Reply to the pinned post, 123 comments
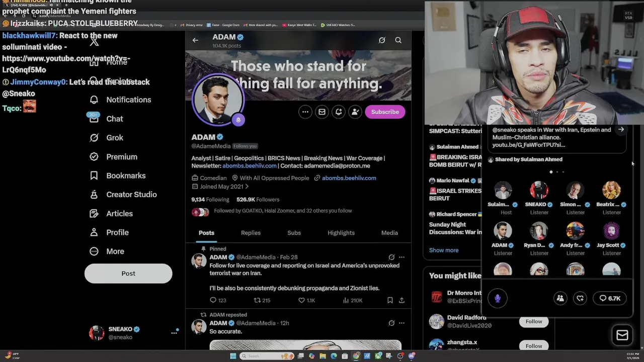Viewport: 644px width, 362px height. (218, 300)
